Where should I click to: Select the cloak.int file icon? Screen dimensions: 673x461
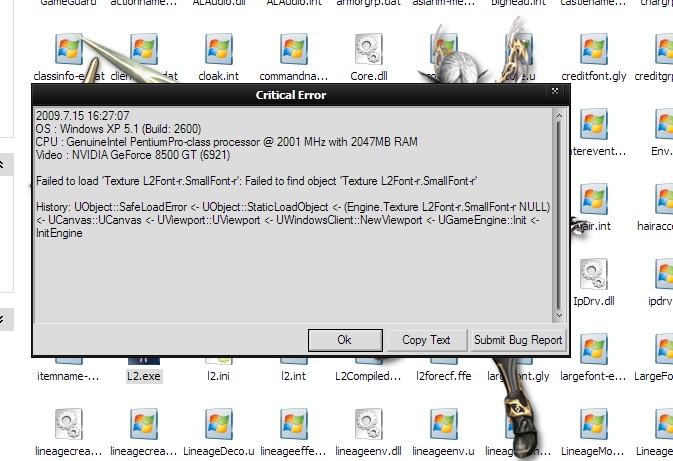coord(218,48)
